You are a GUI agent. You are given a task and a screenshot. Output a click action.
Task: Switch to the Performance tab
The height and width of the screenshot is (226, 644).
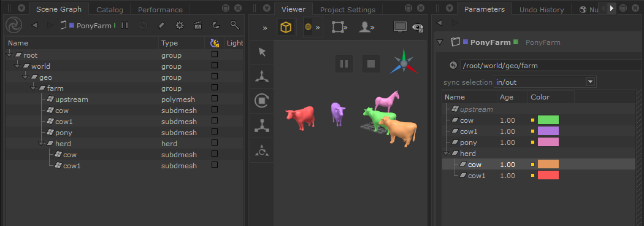tap(160, 9)
